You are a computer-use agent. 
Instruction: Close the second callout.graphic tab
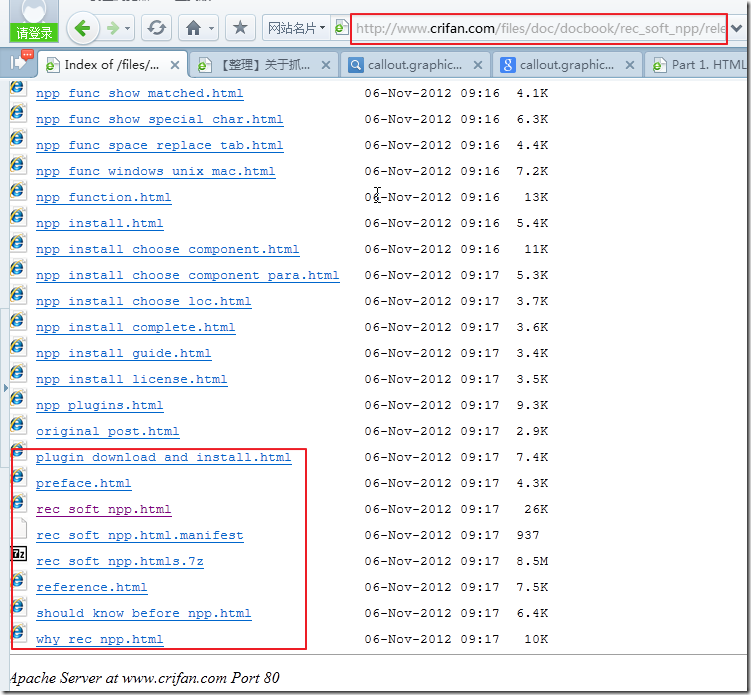click(630, 65)
